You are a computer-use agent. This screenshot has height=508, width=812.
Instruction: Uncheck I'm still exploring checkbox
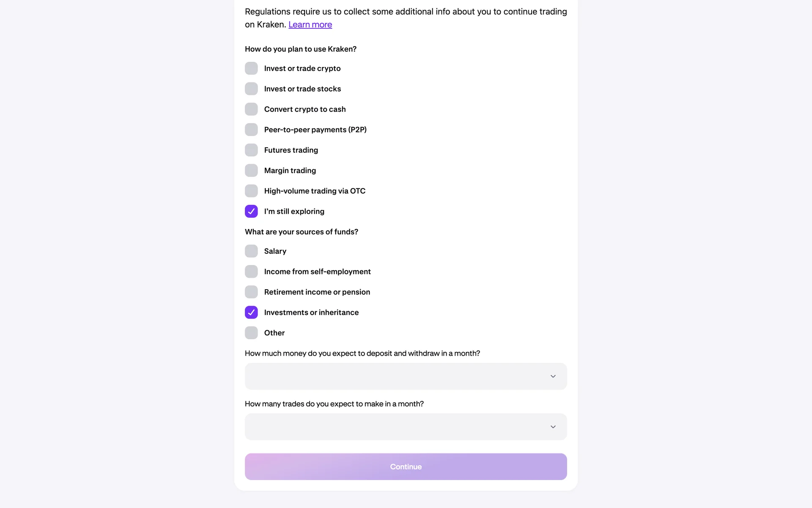point(251,211)
